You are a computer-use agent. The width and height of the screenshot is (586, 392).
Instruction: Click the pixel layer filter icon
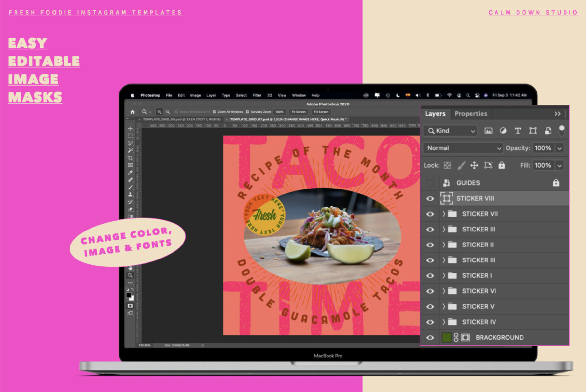coord(488,131)
